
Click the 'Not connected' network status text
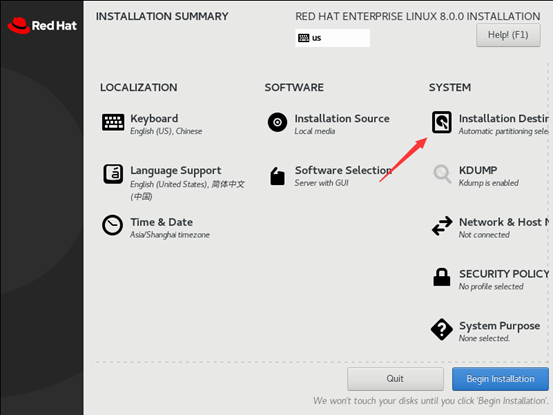(x=484, y=235)
